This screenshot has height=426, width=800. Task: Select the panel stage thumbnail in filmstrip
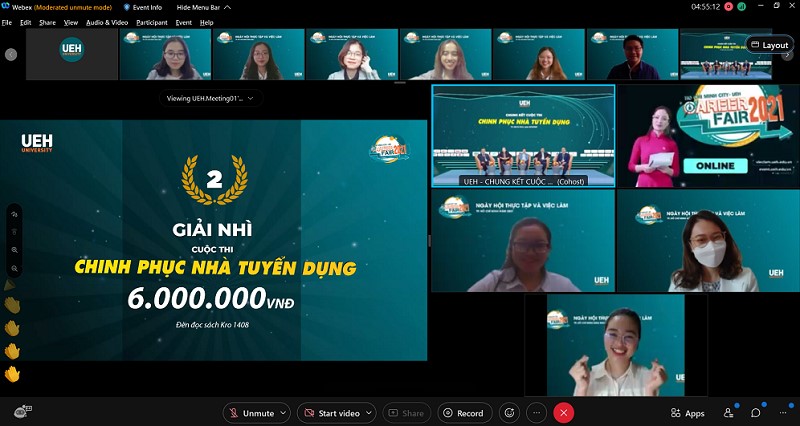[x=726, y=54]
